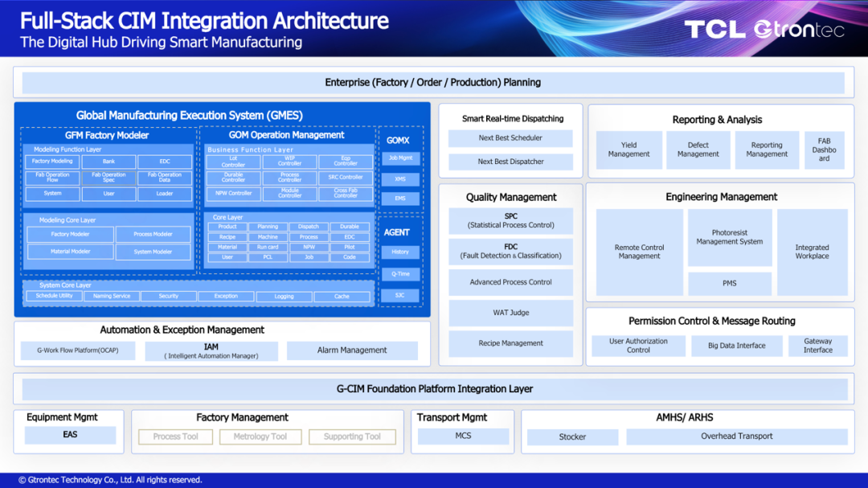The width and height of the screenshot is (868, 488).
Task: Click the SRC Controller cell
Action: tap(346, 178)
